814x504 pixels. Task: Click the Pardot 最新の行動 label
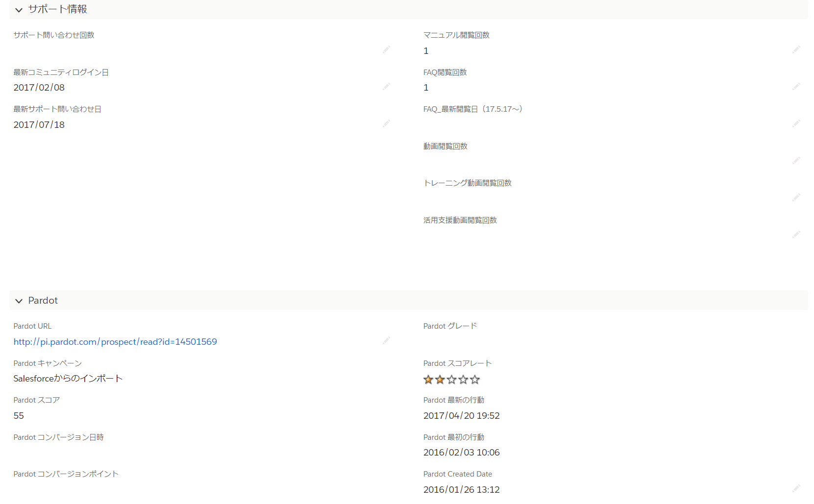pyautogui.click(x=454, y=400)
